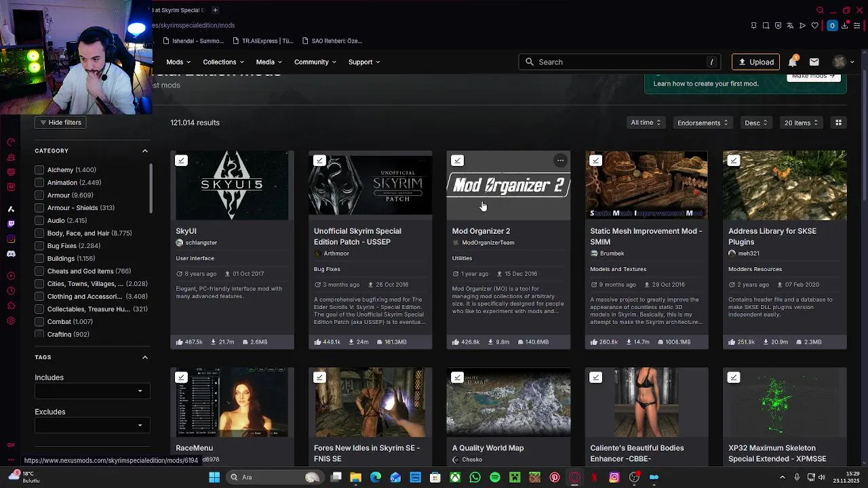Open the Desc sort order dropdown
Viewport: 868px width, 488px height.
pos(756,123)
